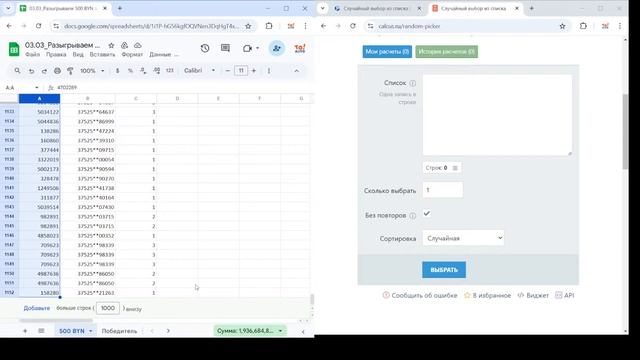Click the Виджет link
The height and width of the screenshot is (360, 640).
click(533, 295)
